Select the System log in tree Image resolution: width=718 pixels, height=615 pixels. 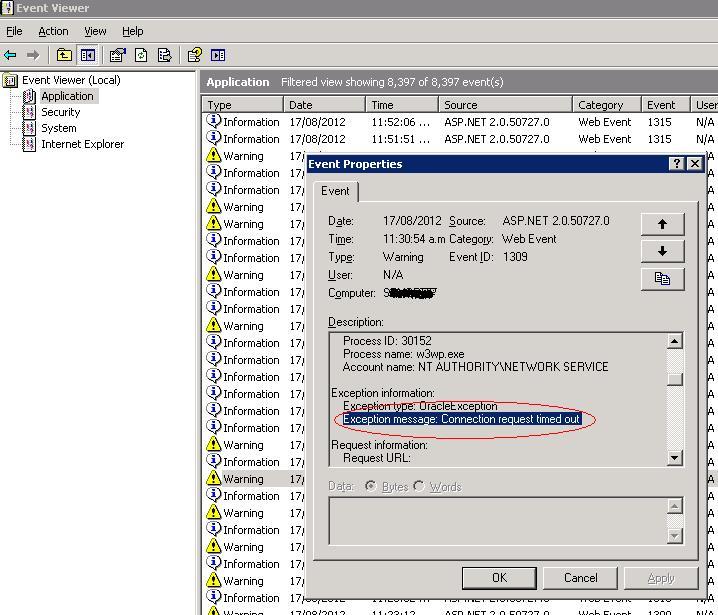tap(59, 128)
